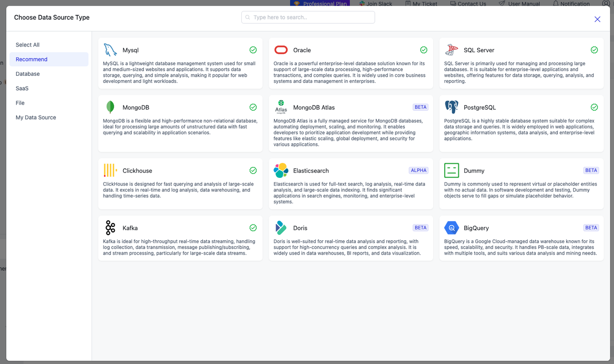Click the green checkmark on Kafka card
Image resolution: width=614 pixels, height=364 pixels.
pos(253,228)
